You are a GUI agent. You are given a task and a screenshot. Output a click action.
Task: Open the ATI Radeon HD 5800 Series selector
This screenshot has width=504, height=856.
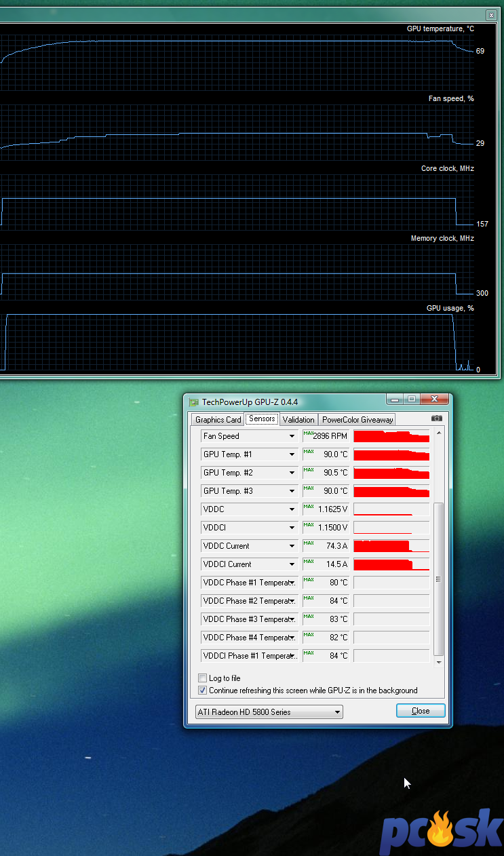coord(269,712)
